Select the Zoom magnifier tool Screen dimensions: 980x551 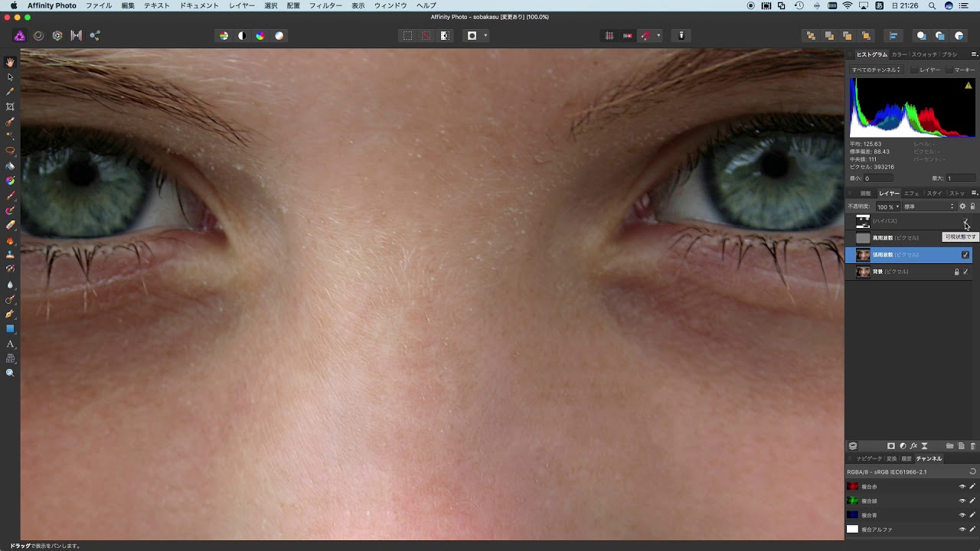pyautogui.click(x=10, y=373)
